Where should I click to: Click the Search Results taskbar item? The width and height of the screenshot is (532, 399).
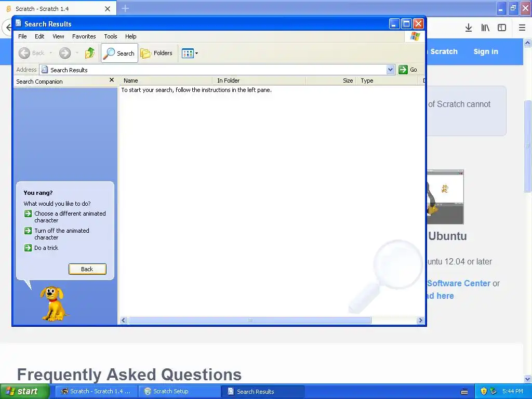click(263, 392)
